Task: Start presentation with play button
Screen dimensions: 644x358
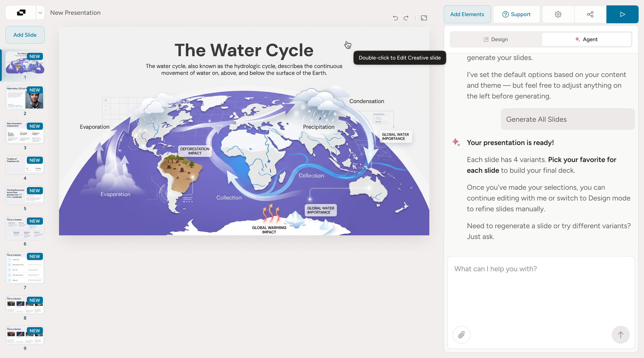Action: coord(622,14)
